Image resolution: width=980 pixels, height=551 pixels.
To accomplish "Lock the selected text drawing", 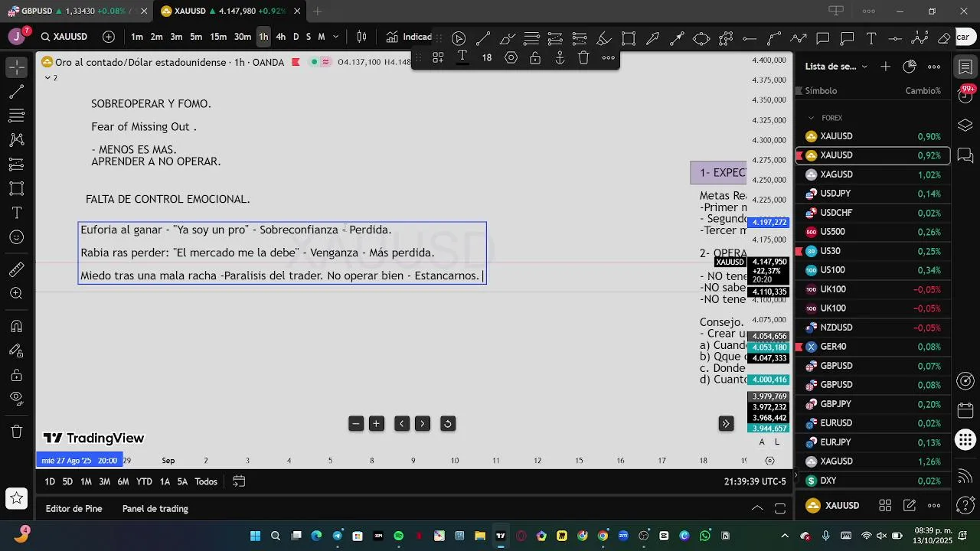I will coord(535,57).
